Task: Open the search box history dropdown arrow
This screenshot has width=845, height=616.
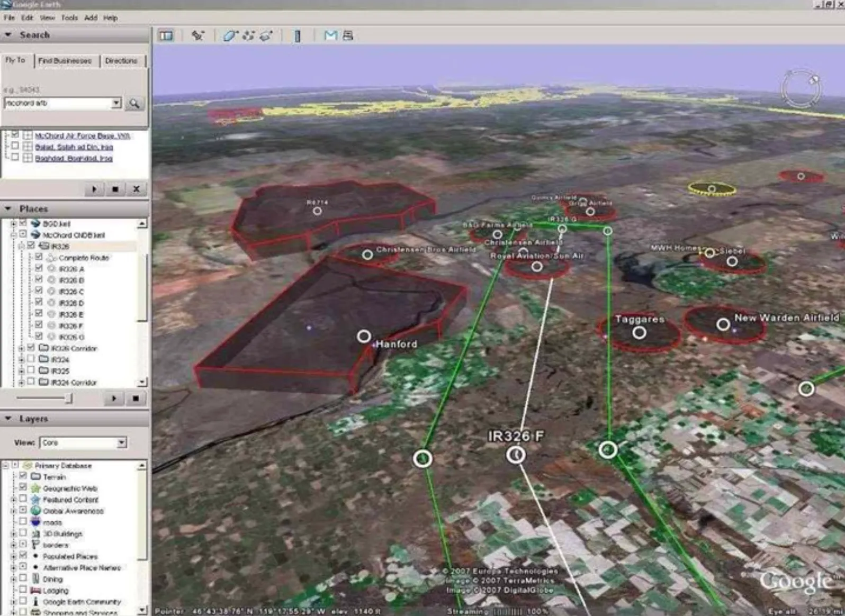Action: (x=116, y=103)
